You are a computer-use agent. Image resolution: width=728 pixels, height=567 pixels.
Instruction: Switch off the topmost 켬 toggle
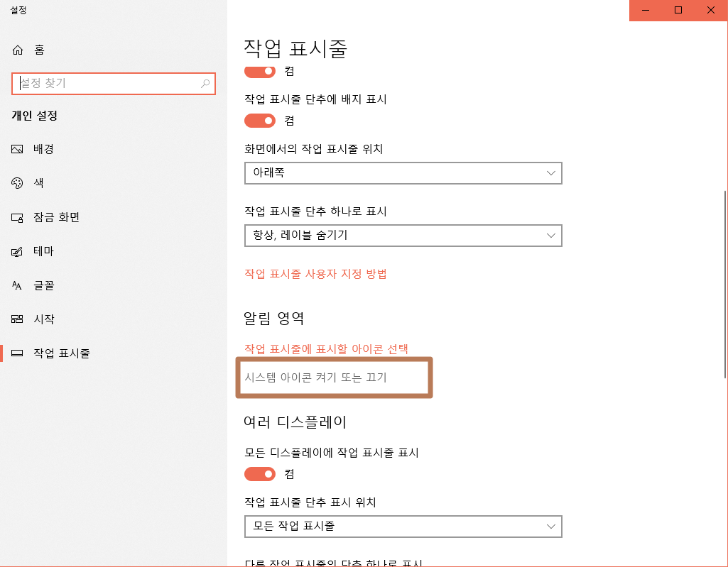260,71
